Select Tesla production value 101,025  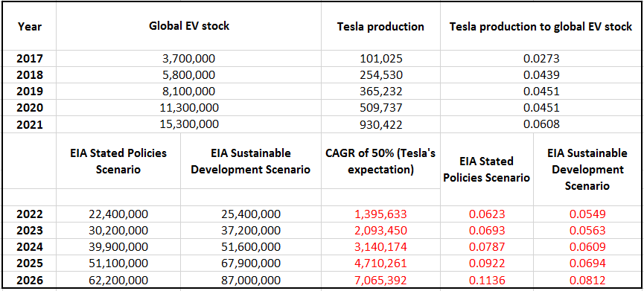point(380,59)
